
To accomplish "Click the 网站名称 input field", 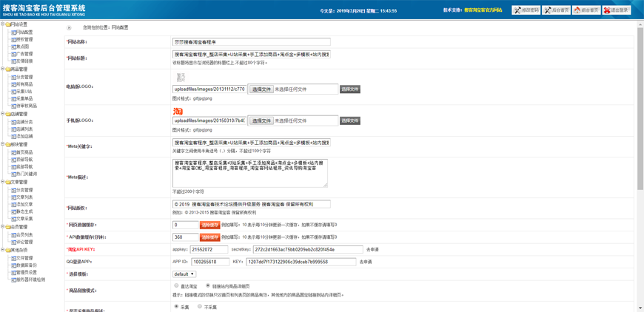I will [x=252, y=42].
